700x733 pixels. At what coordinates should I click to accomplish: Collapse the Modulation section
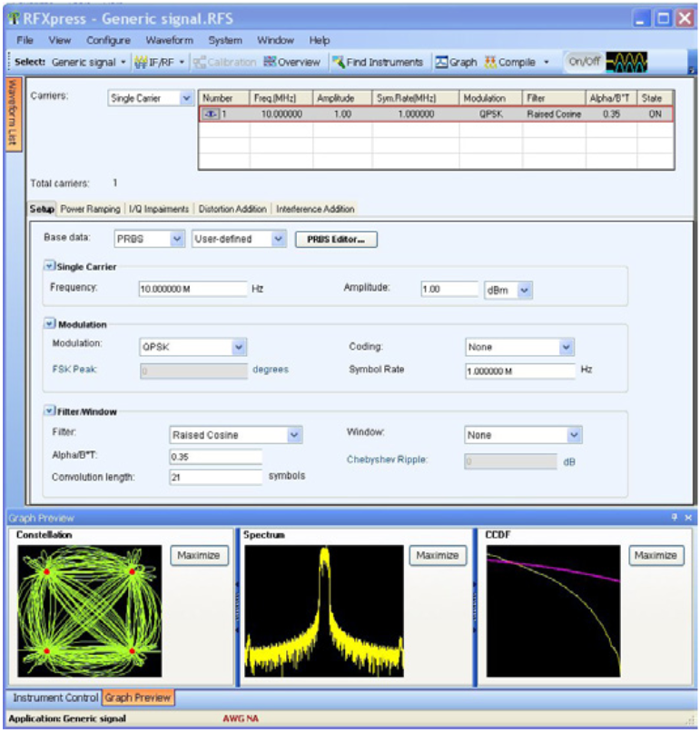(49, 323)
